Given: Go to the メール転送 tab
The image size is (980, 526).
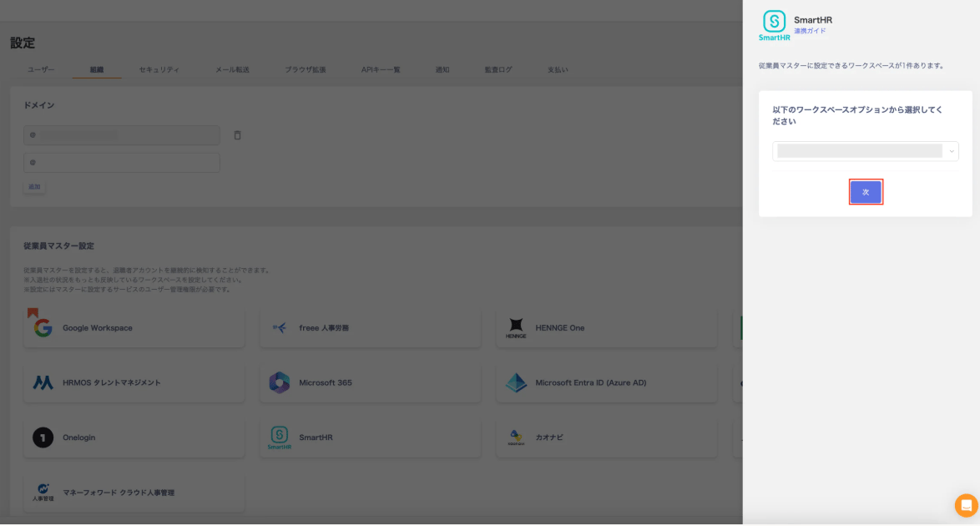Looking at the screenshot, I should 233,69.
